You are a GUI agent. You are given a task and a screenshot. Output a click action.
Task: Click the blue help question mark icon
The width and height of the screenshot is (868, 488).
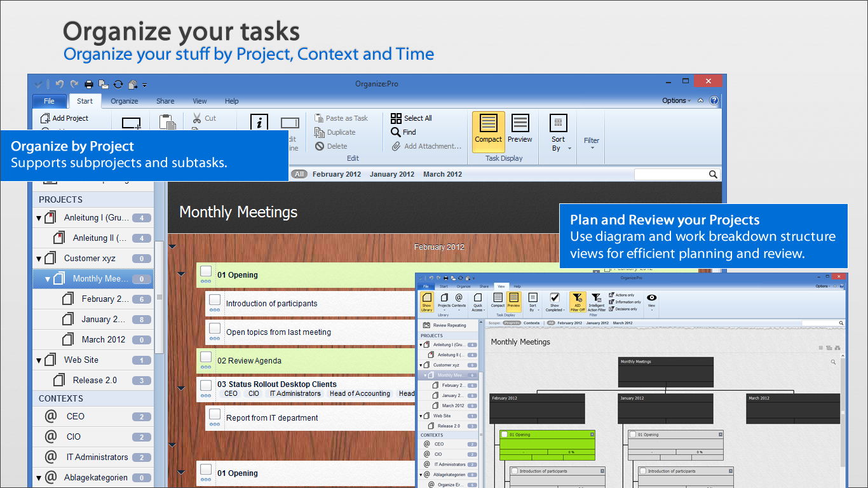[714, 100]
